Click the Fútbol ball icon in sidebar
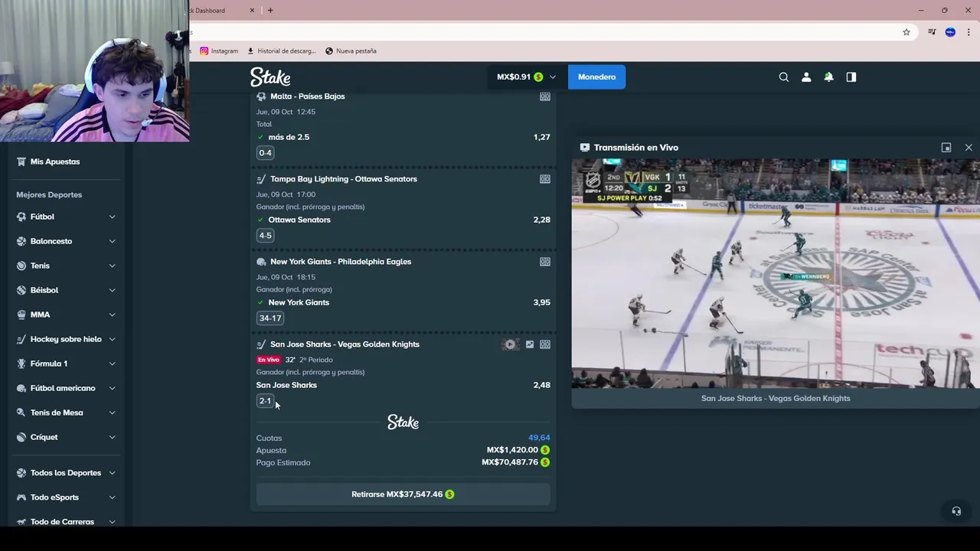 point(21,217)
